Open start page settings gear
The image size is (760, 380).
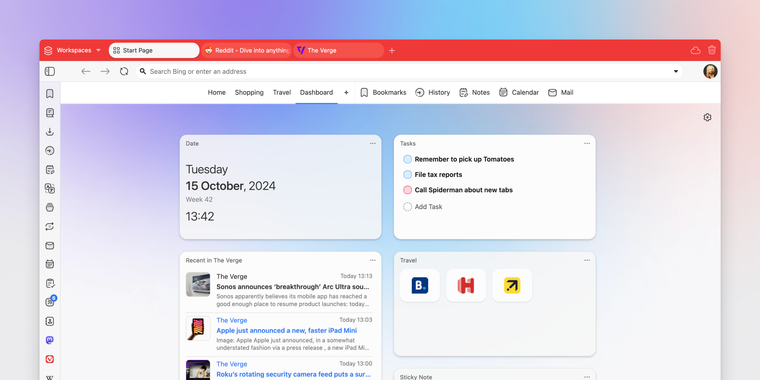(707, 117)
